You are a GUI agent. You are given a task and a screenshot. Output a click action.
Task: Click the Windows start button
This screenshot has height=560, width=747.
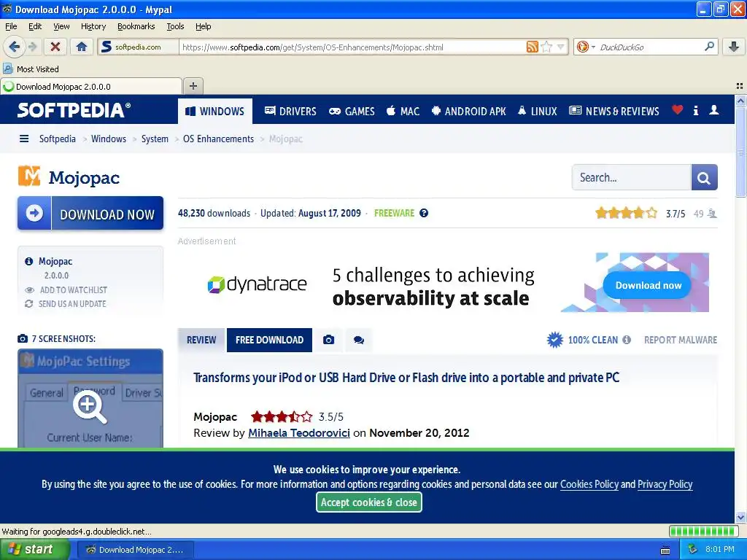34,550
